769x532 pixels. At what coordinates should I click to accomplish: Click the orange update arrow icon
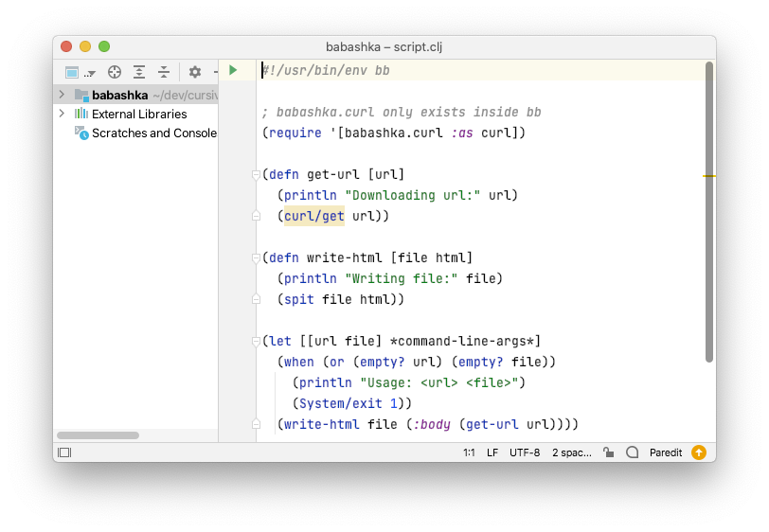coord(698,452)
